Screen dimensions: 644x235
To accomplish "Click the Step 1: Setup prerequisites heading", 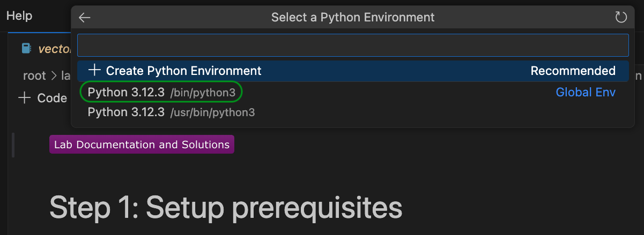I will pyautogui.click(x=225, y=207).
